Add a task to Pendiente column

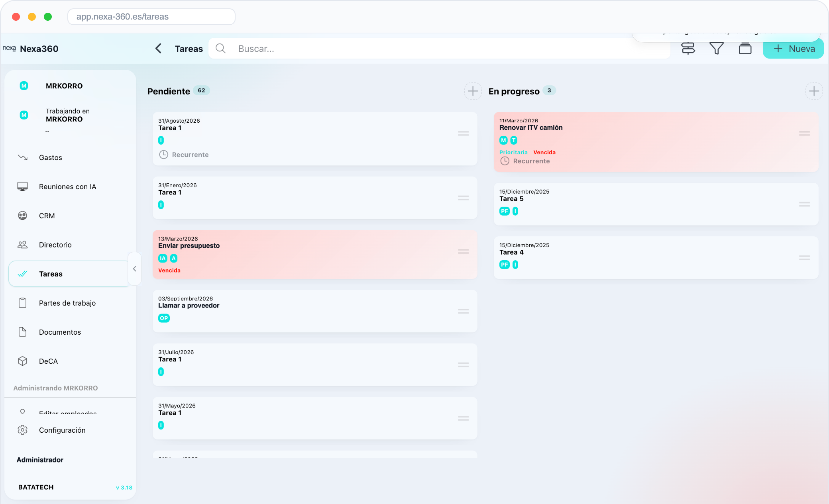[473, 91]
